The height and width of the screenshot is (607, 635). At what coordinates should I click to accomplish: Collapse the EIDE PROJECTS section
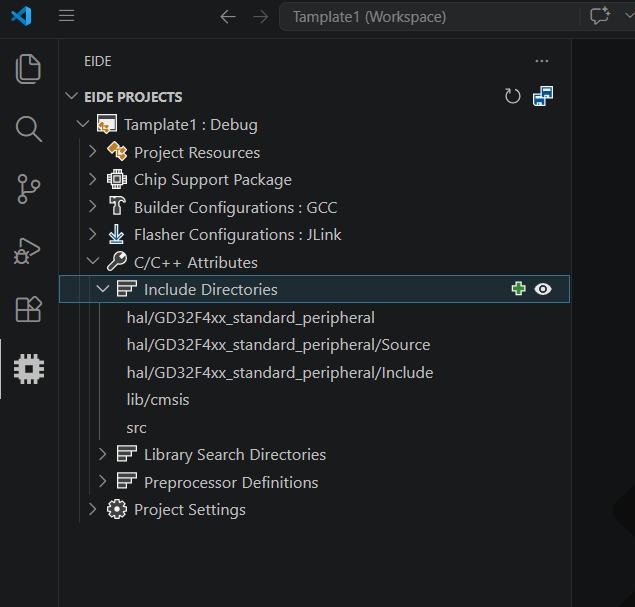(72, 96)
